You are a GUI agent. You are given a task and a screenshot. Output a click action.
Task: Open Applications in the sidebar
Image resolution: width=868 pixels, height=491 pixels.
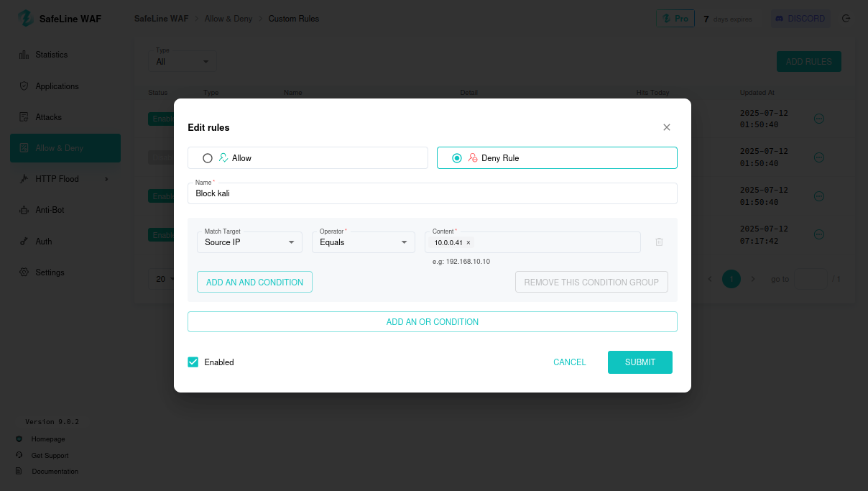[65, 86]
